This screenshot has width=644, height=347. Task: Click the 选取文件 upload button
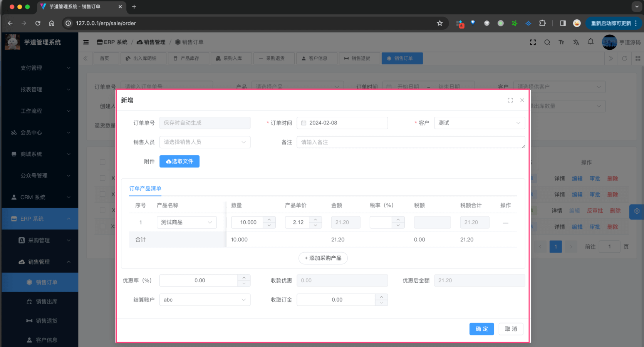(x=179, y=161)
